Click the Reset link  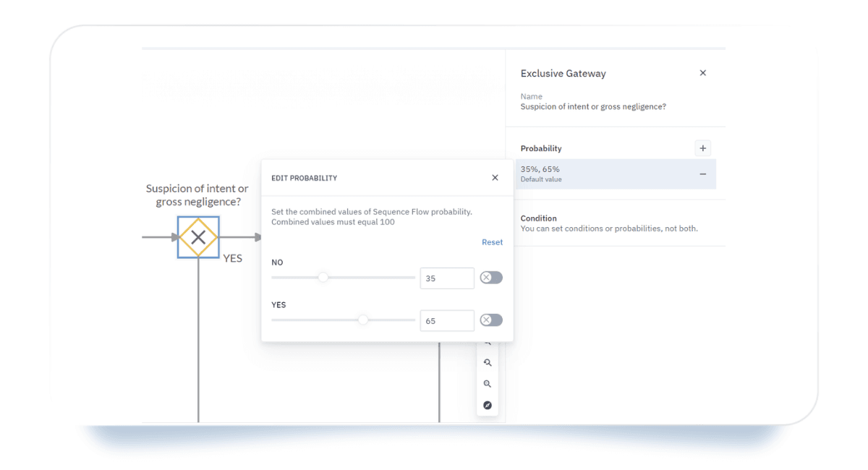click(x=492, y=242)
